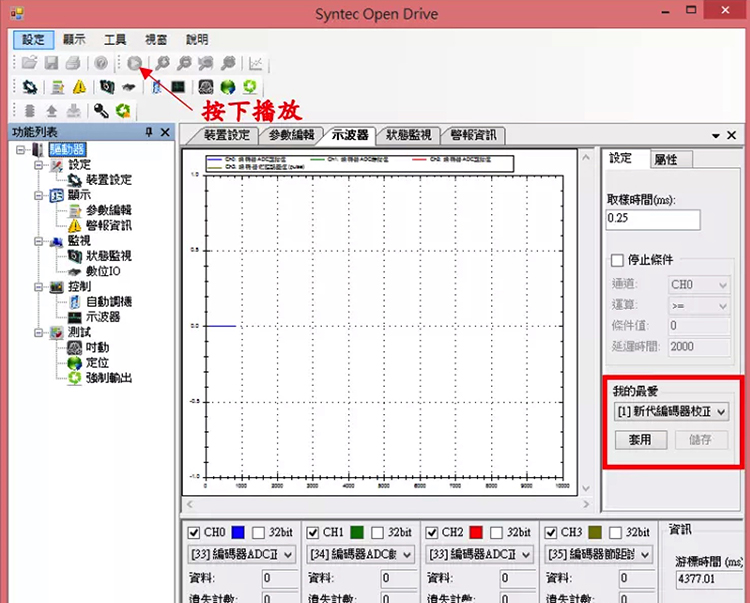Open 數位IO in function tree
The height and width of the screenshot is (603, 750).
click(103, 272)
